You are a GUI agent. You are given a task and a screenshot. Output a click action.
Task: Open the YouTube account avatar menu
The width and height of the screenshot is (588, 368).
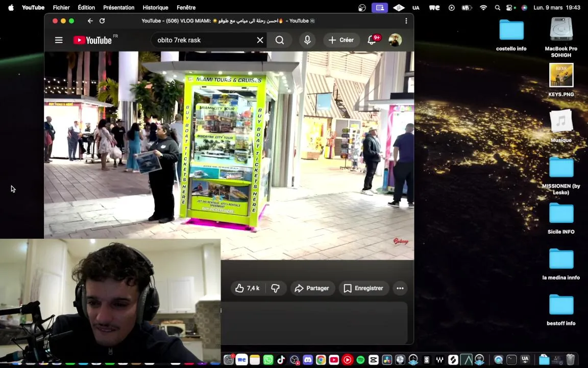(395, 40)
